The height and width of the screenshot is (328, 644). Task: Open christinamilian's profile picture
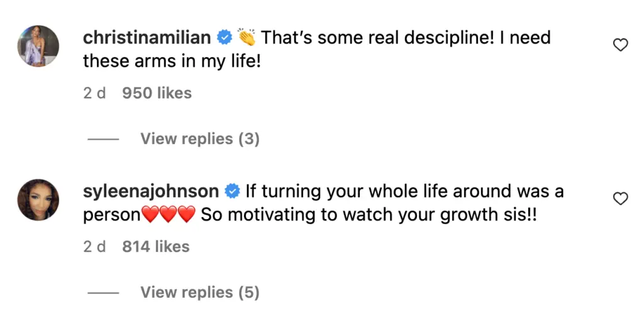(38, 46)
